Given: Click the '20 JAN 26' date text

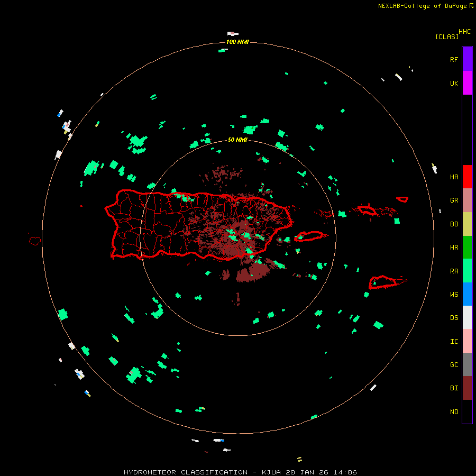Looking at the screenshot, I should (x=307, y=472).
